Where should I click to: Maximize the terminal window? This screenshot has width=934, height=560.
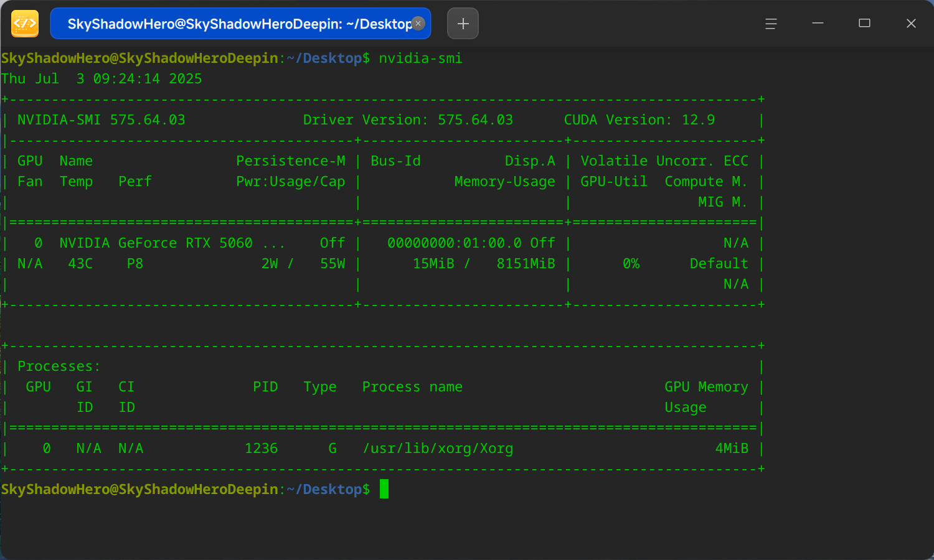tap(864, 24)
